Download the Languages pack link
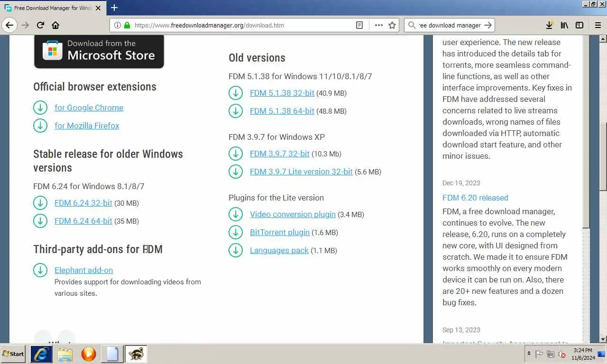The image size is (607, 364). [x=279, y=250]
